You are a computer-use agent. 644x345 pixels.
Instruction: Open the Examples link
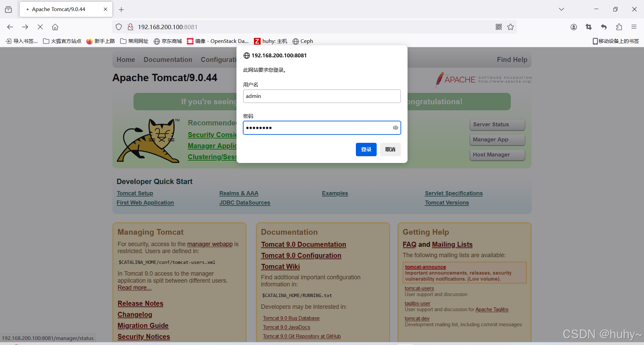pyautogui.click(x=335, y=193)
